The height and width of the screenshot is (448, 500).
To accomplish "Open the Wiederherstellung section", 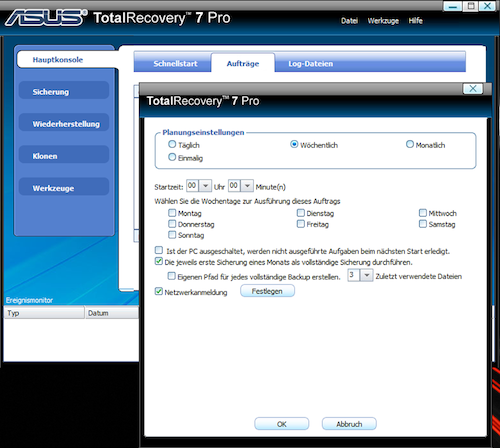I will click(64, 123).
